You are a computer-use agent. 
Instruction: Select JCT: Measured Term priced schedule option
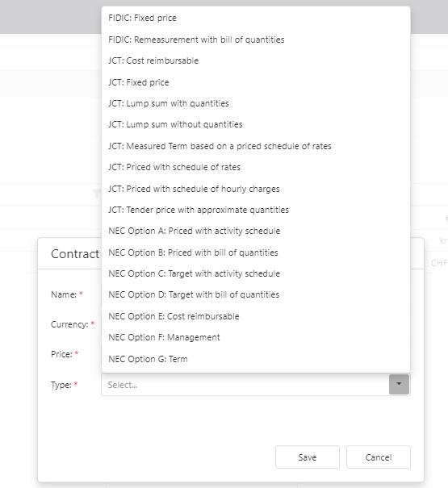pyautogui.click(x=256, y=146)
